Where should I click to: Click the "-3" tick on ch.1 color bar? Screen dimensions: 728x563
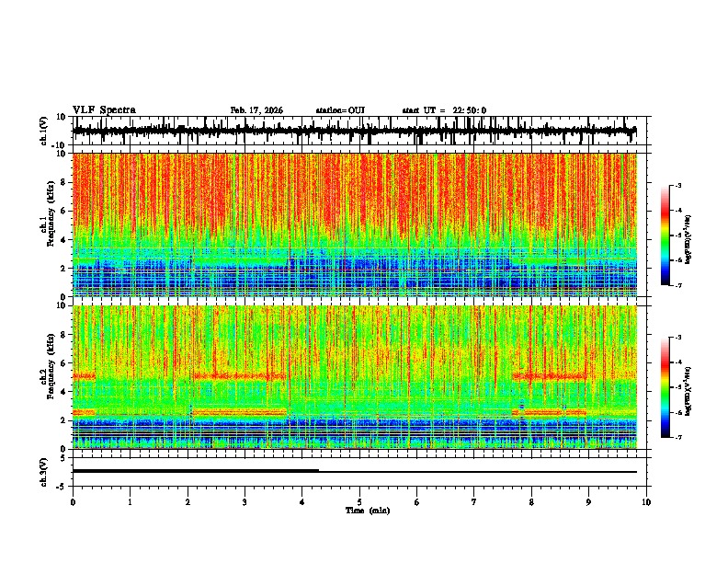point(677,185)
